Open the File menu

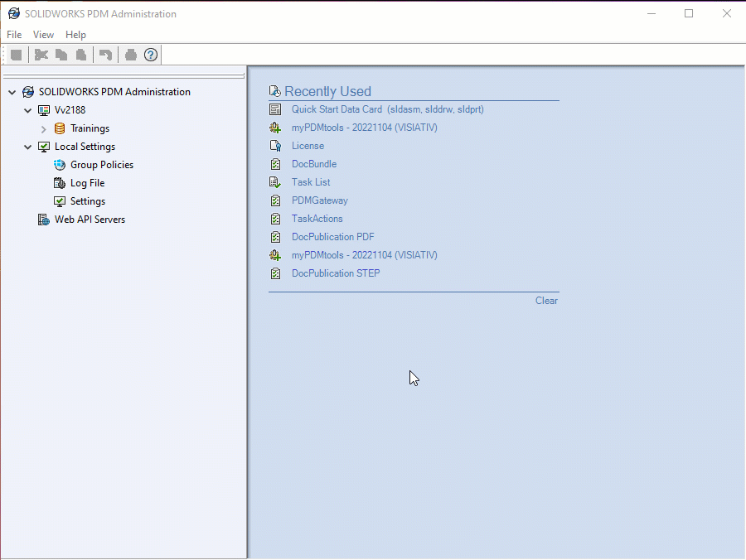[x=14, y=35]
